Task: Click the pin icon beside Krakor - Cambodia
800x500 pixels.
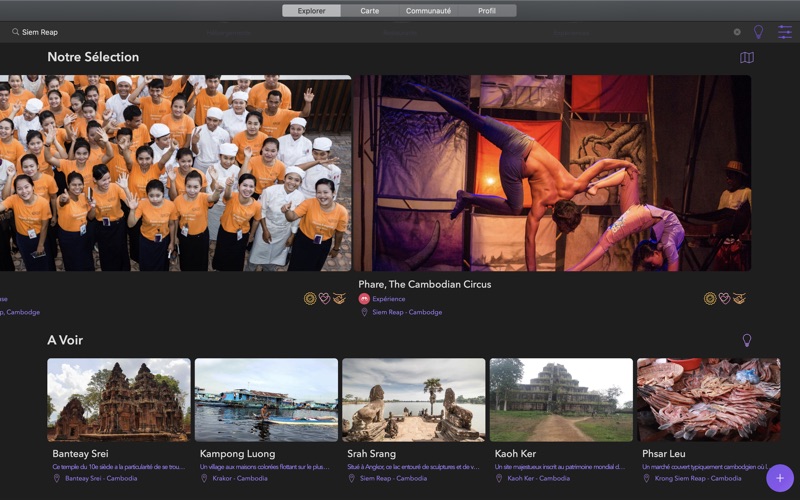Action: point(204,479)
